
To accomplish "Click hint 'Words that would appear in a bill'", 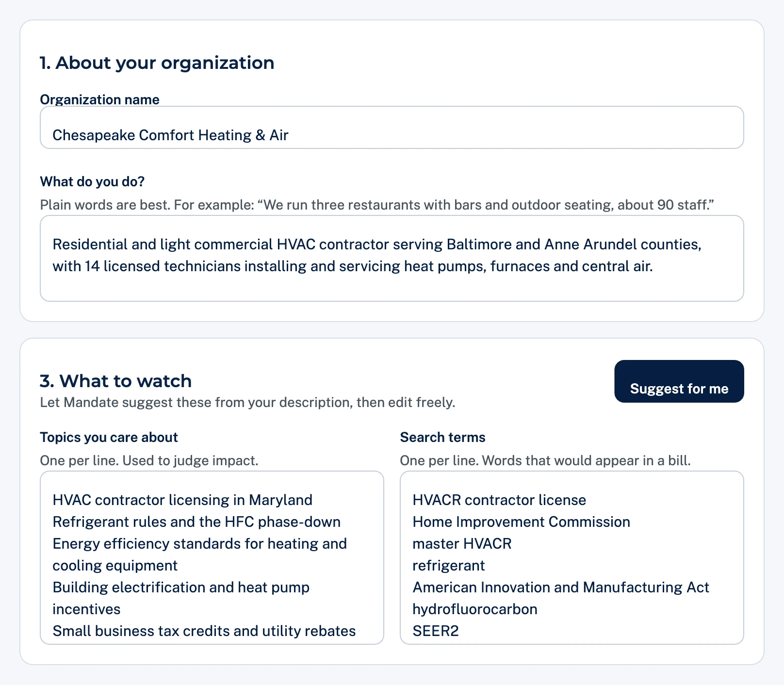I will [586, 460].
